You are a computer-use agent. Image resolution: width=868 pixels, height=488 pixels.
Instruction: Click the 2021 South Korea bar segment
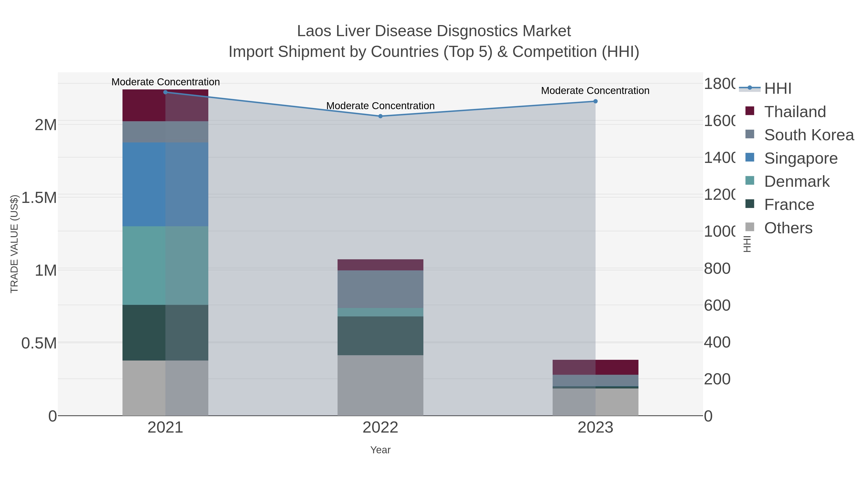(165, 132)
